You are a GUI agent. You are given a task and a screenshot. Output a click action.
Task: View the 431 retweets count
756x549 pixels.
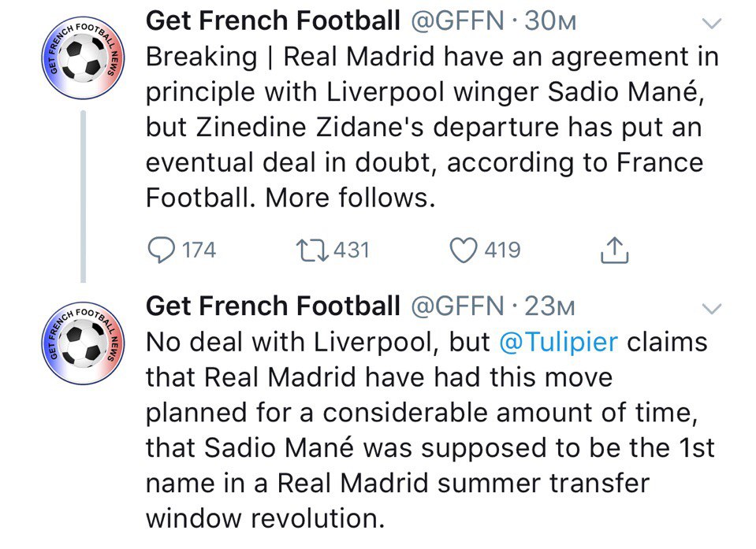(x=352, y=250)
